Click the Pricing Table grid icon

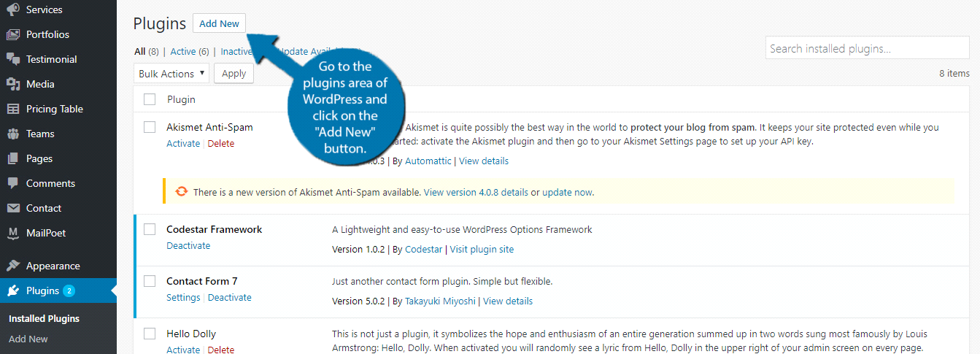coord(13,109)
